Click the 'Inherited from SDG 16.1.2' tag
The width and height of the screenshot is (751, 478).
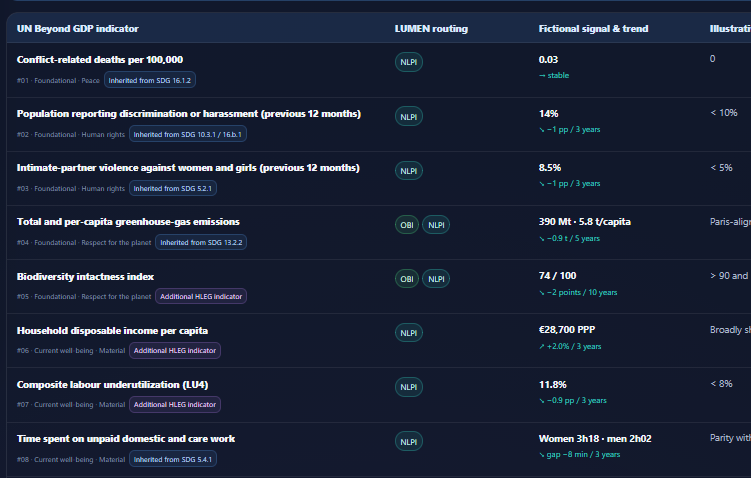coord(149,80)
